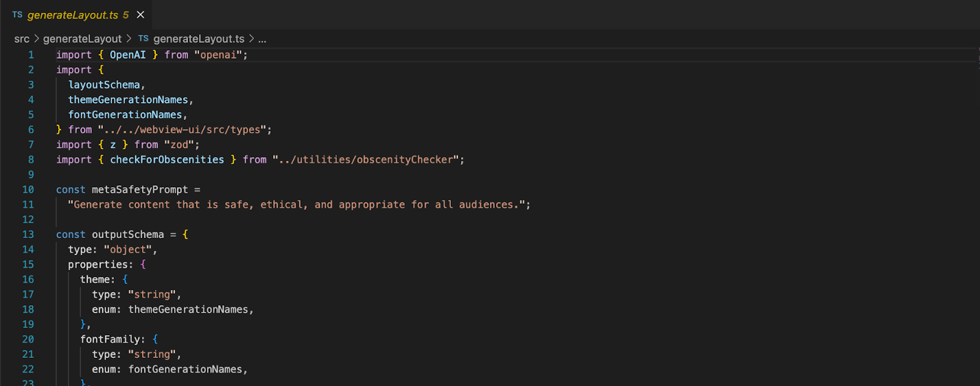980x386 pixels.
Task: Select the generateLayout.ts editor tab
Action: click(76, 15)
